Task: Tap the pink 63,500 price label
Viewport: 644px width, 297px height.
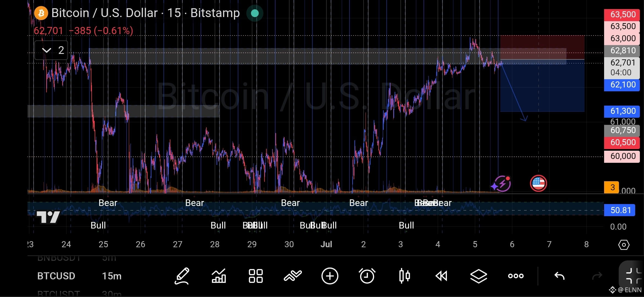Action: pyautogui.click(x=622, y=26)
